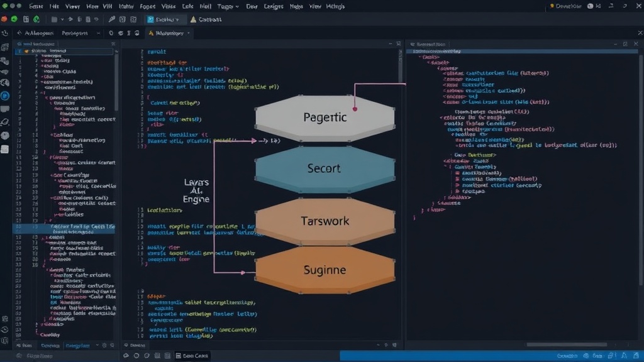
Task: Open the blue-icon dropdown selector in the toolbar
Action: pos(164,19)
